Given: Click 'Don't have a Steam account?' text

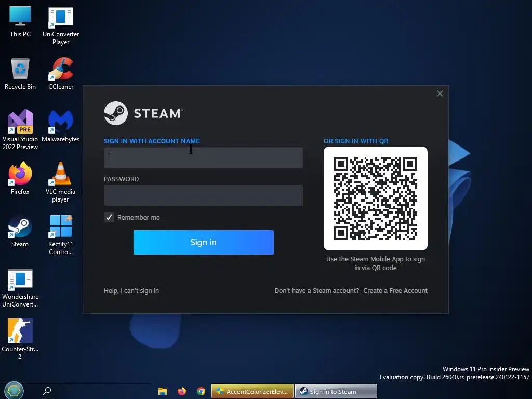Looking at the screenshot, I should (317, 291).
